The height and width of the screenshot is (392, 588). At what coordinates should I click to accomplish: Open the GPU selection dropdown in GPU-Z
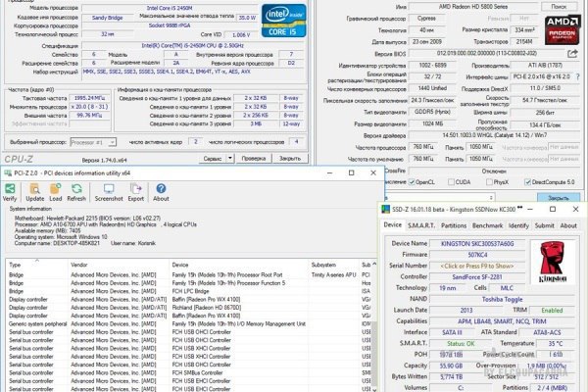pos(439,197)
